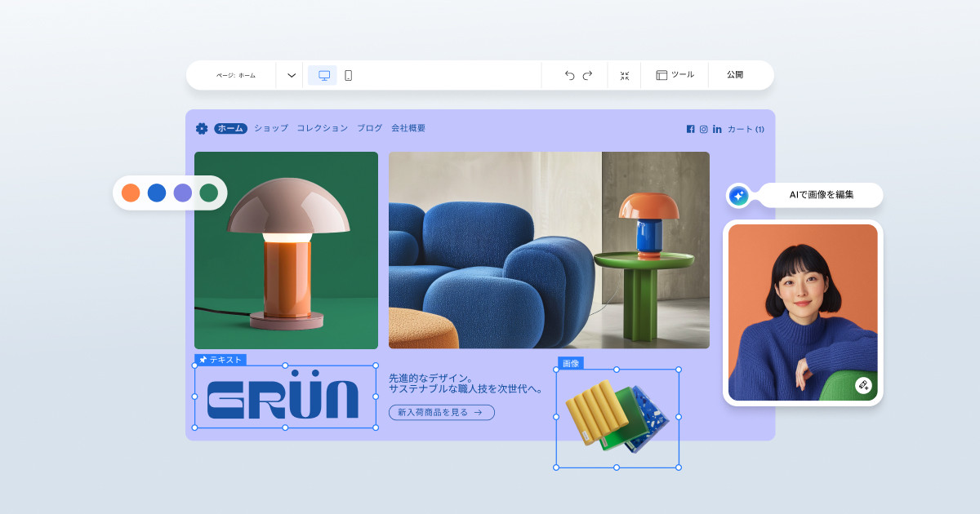980x514 pixels.
Task: Open the ページ: ホーム page dropdown
Action: tap(236, 75)
